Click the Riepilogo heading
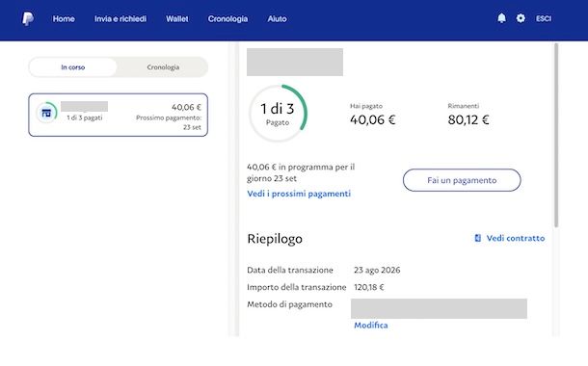The height and width of the screenshot is (366, 588). click(x=275, y=239)
